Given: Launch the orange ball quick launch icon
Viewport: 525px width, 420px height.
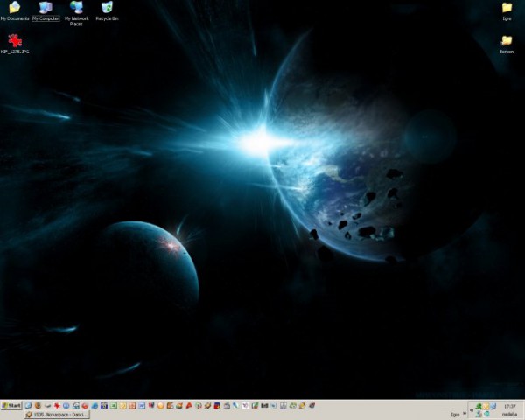Looking at the screenshot, I should [x=161, y=406].
